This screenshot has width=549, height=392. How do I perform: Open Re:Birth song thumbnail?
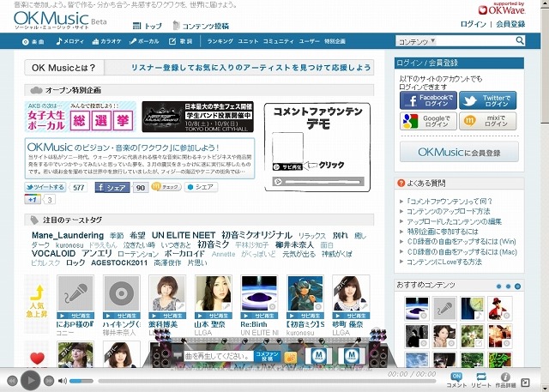coord(259,293)
